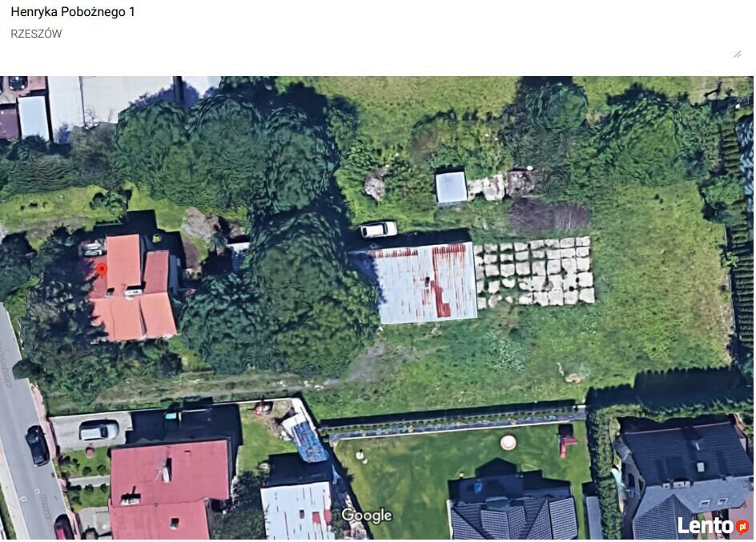Screen dimensions: 756x542
Task: Click the small gray square shed
Action: point(451,187)
